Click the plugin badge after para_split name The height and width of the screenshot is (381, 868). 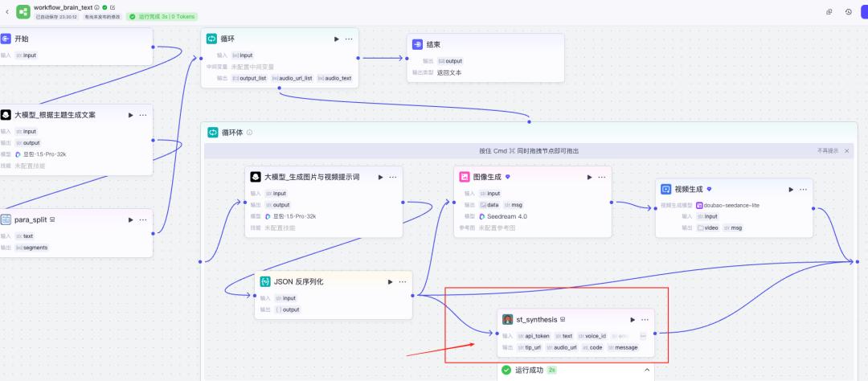point(52,220)
